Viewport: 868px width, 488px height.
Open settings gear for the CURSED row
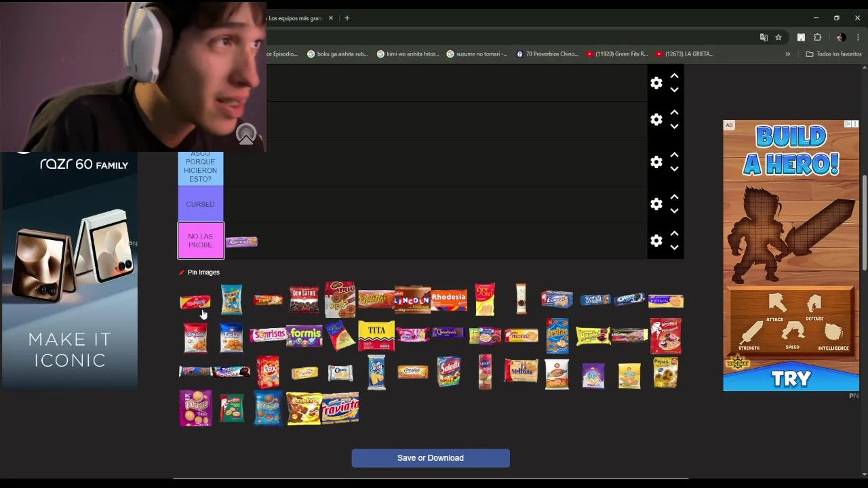(x=656, y=204)
